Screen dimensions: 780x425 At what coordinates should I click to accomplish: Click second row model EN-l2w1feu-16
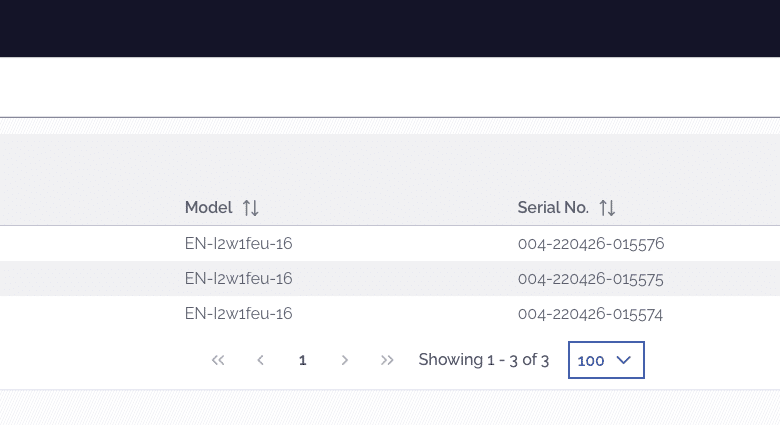(238, 279)
